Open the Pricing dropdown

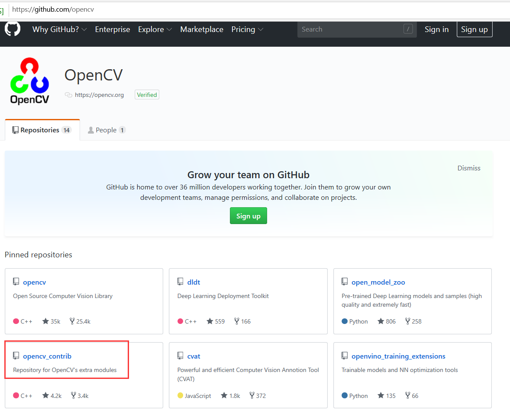pos(247,29)
